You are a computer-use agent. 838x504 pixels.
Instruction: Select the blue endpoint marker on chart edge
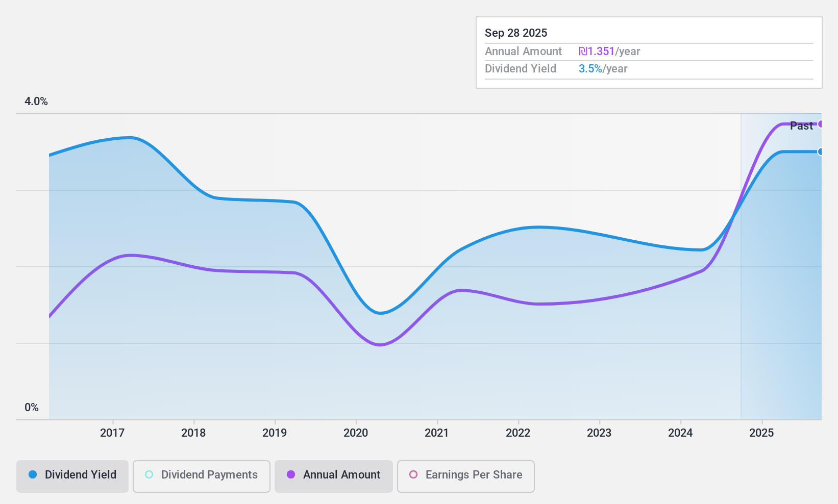[x=821, y=152]
